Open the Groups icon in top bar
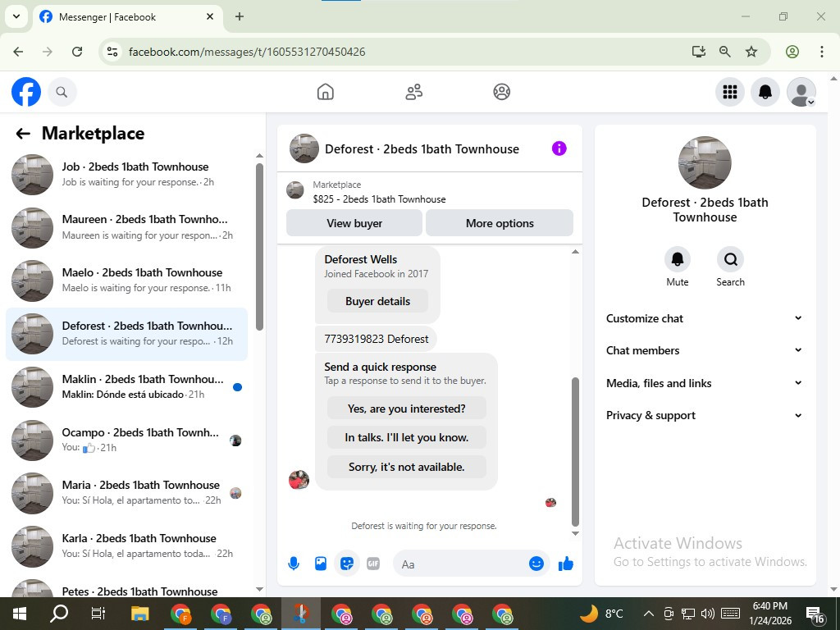This screenshot has height=630, width=840. 501,92
